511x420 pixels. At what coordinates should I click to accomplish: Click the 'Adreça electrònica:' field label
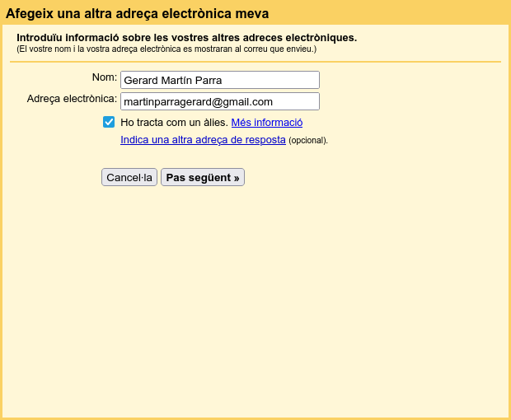coord(72,99)
